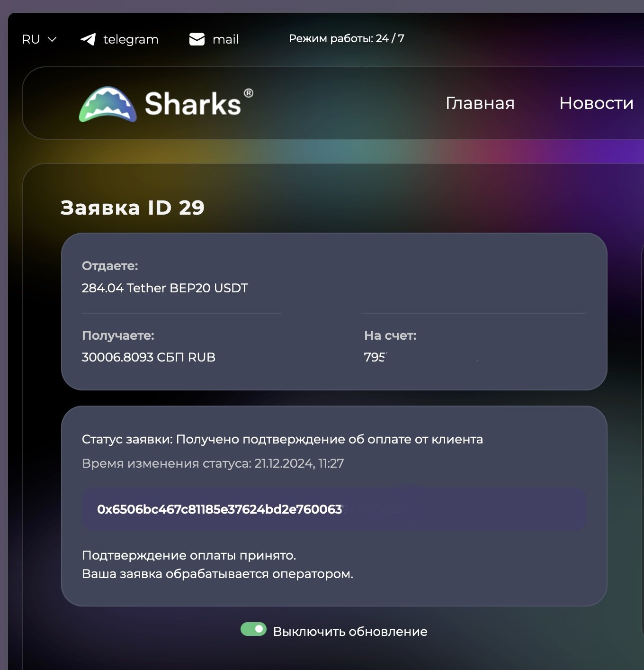Viewport: 644px width, 670px height.
Task: Toggle the Выключить обновление switch
Action: click(x=253, y=629)
